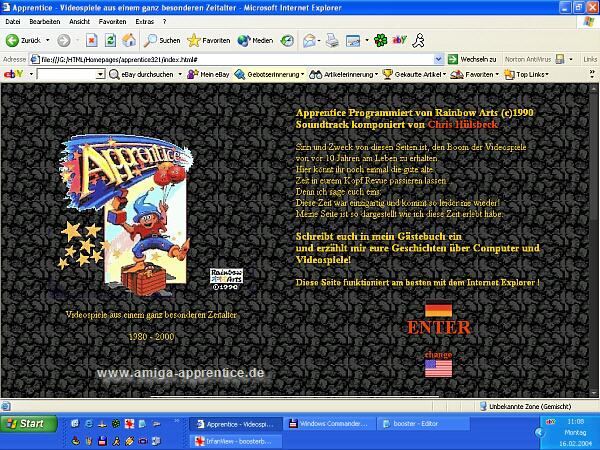Viewport: 600px width, 450px height.
Task: Click the Wechseln zu go button
Action: coord(472,59)
